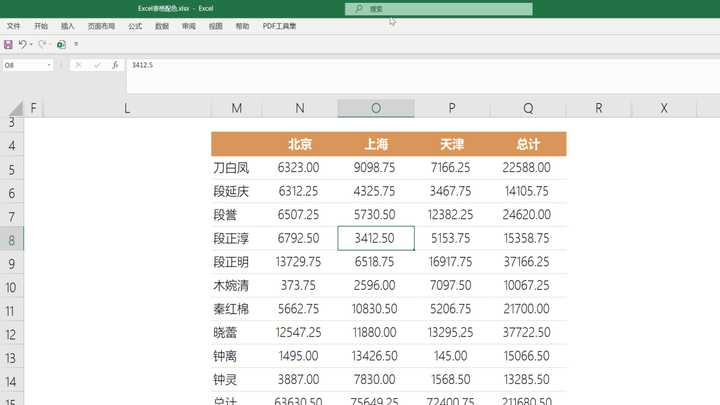The image size is (720, 405).
Task: Click cell with value 13285.50
Action: (x=528, y=379)
